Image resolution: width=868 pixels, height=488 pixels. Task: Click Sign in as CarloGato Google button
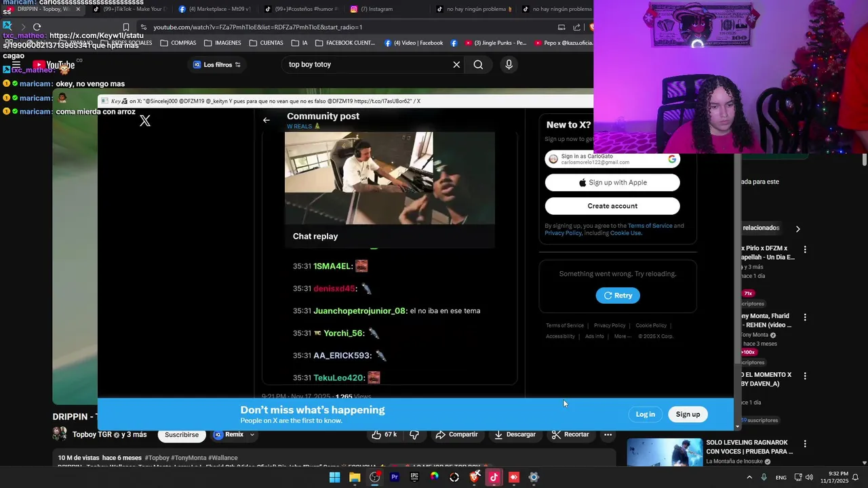coord(612,159)
